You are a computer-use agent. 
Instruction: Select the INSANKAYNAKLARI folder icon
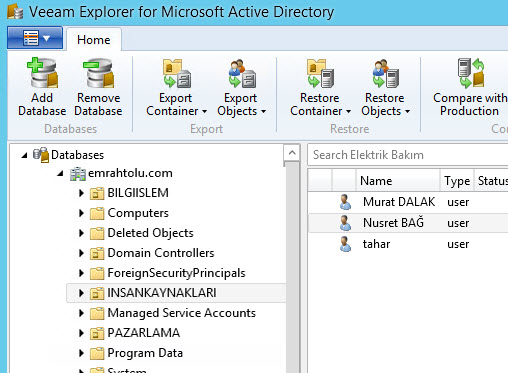(x=97, y=293)
